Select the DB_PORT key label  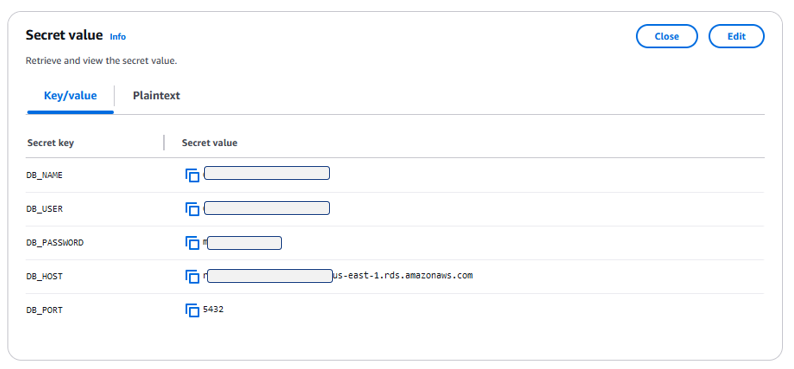click(45, 310)
